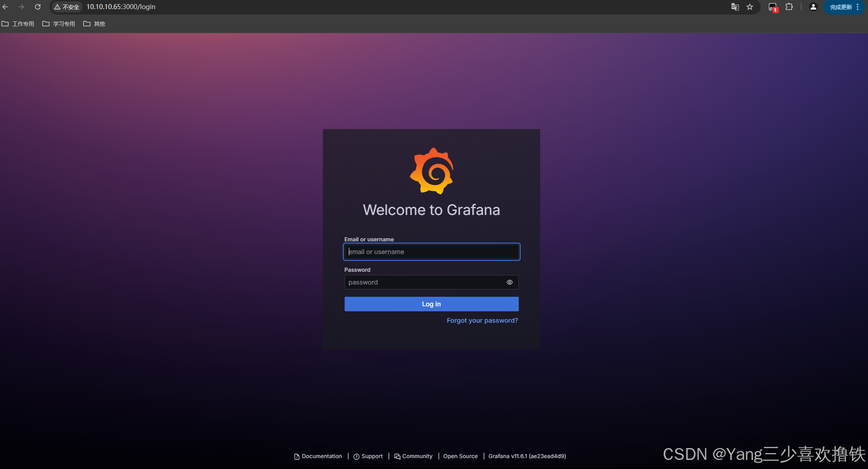This screenshot has width=868, height=469.
Task: Open the extension with red badge
Action: point(773,7)
